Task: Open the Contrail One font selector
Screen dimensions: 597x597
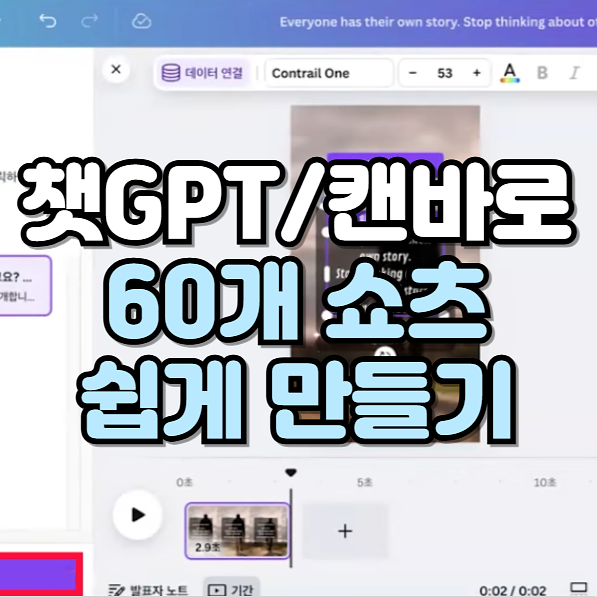Action: pos(329,73)
